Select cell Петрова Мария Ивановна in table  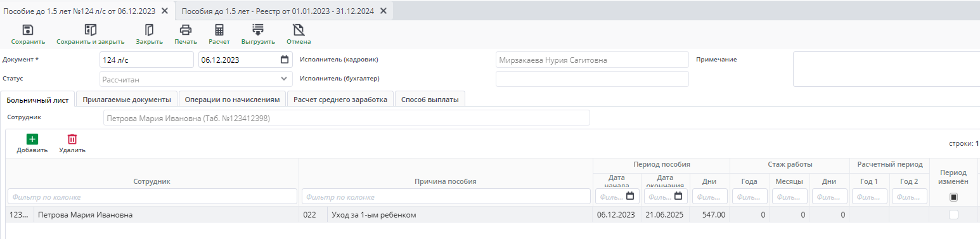click(x=166, y=215)
